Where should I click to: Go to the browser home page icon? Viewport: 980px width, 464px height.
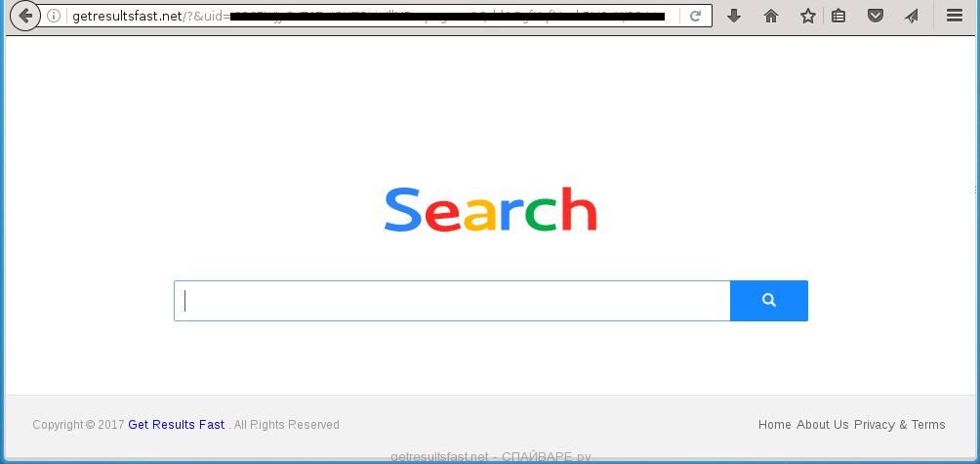[771, 17]
